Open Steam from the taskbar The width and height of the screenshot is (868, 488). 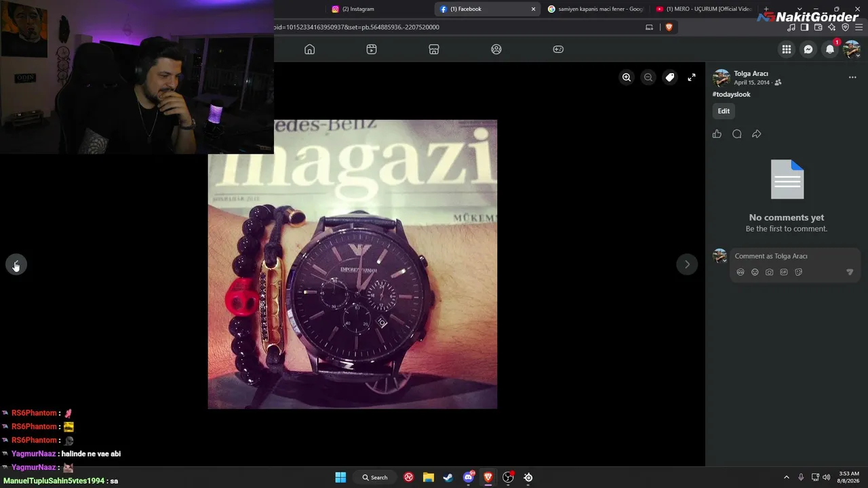click(448, 477)
